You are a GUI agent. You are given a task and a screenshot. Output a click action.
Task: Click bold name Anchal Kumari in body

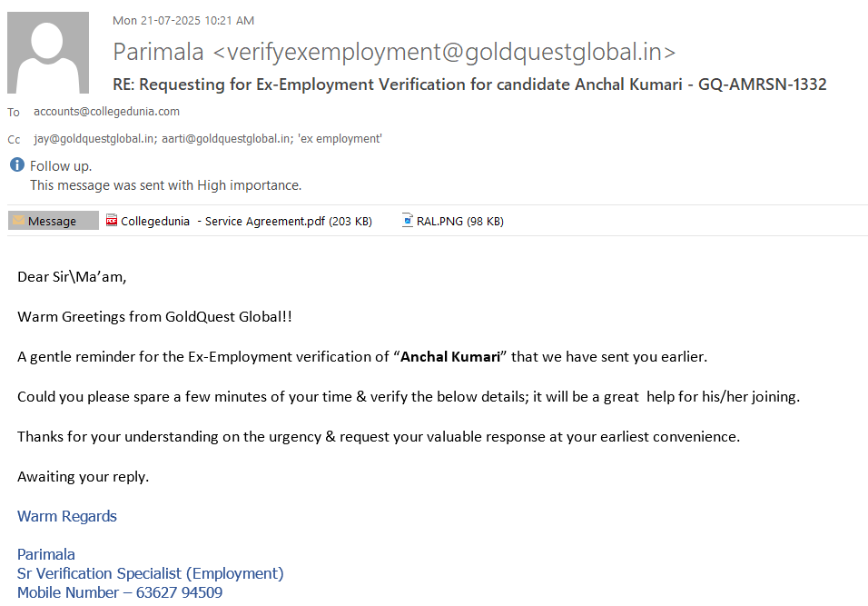click(450, 357)
